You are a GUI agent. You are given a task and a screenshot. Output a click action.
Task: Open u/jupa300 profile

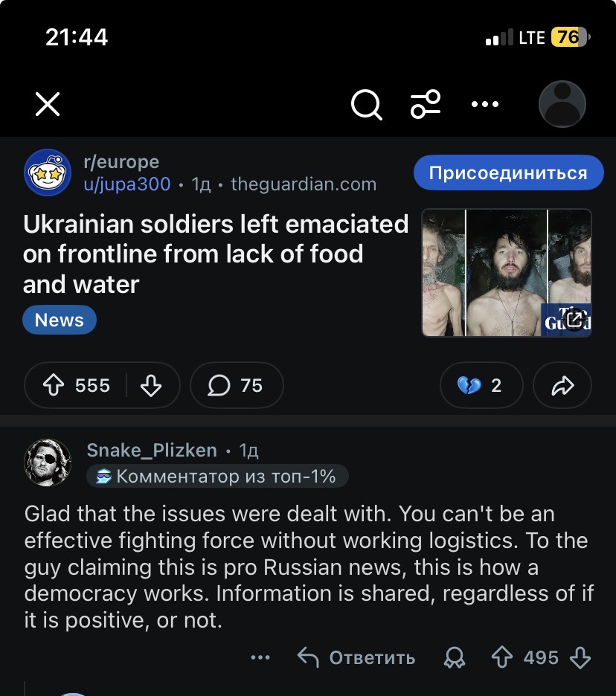[127, 184]
